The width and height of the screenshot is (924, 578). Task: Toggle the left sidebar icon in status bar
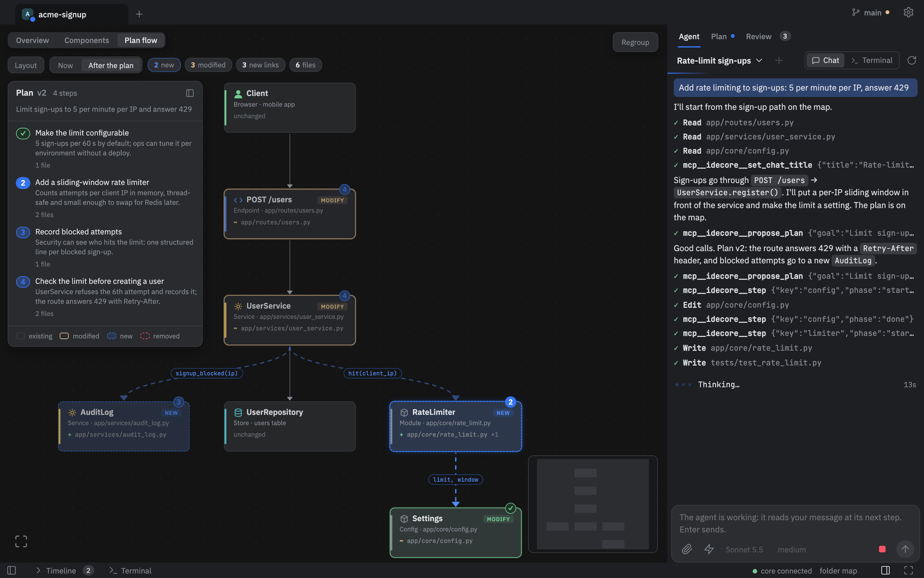12,570
